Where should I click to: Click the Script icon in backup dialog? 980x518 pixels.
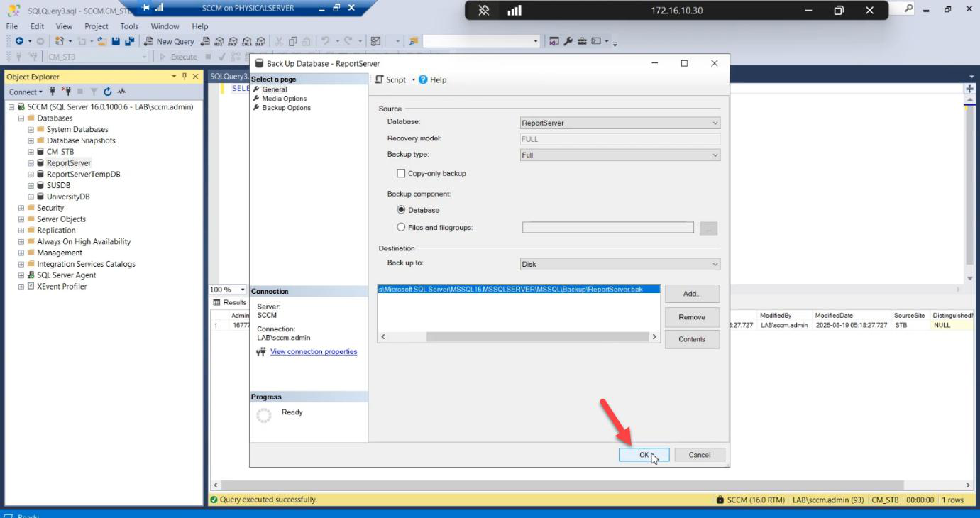379,79
